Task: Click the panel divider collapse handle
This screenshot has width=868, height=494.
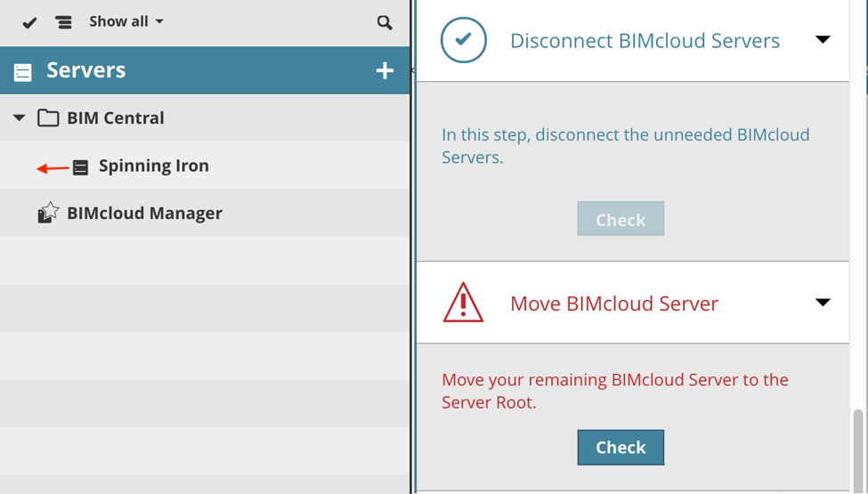Action: pyautogui.click(x=412, y=70)
